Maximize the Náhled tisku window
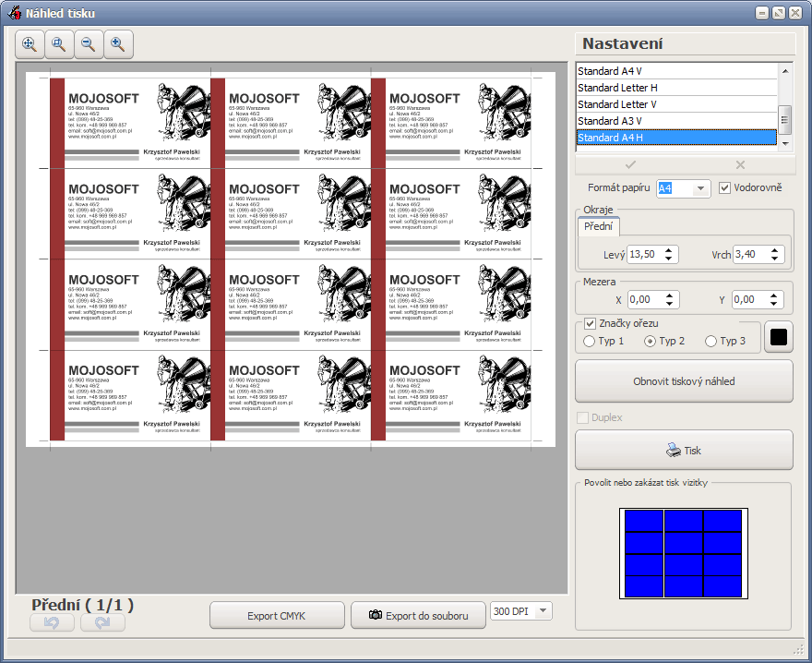 point(779,13)
